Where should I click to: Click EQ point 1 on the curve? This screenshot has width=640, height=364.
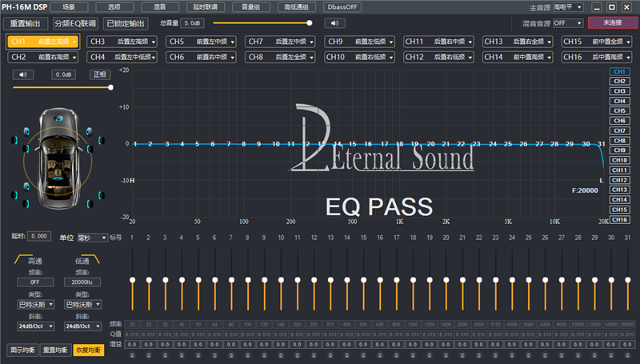[x=135, y=144]
